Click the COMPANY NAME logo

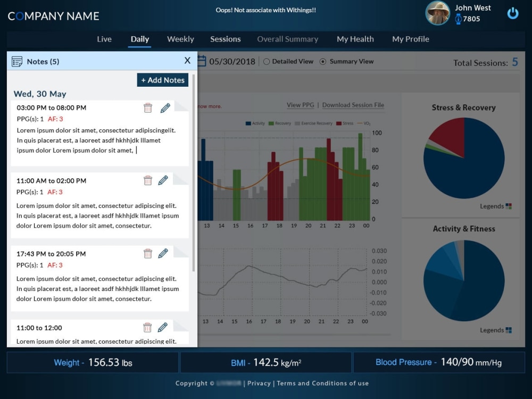click(x=53, y=16)
